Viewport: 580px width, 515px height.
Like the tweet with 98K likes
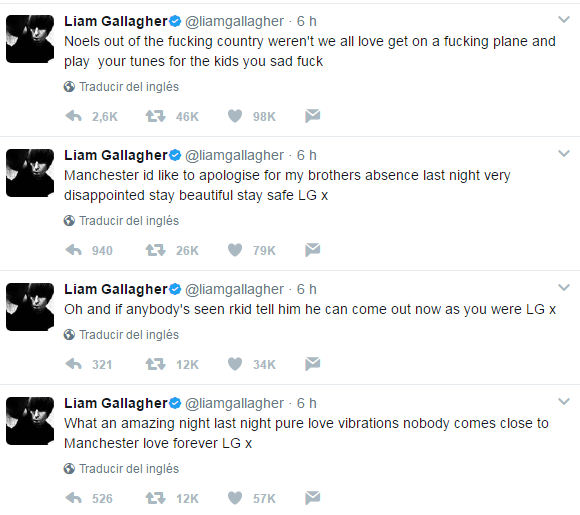click(x=235, y=116)
